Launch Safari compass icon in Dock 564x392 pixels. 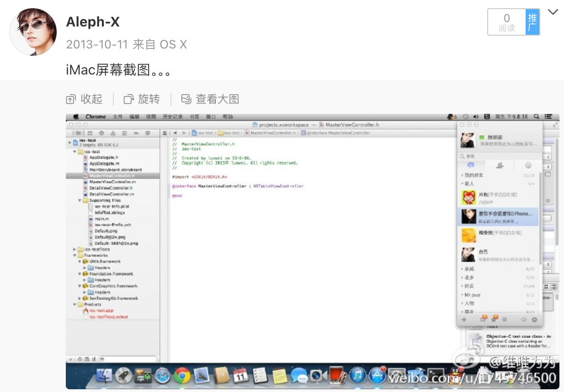[163, 376]
